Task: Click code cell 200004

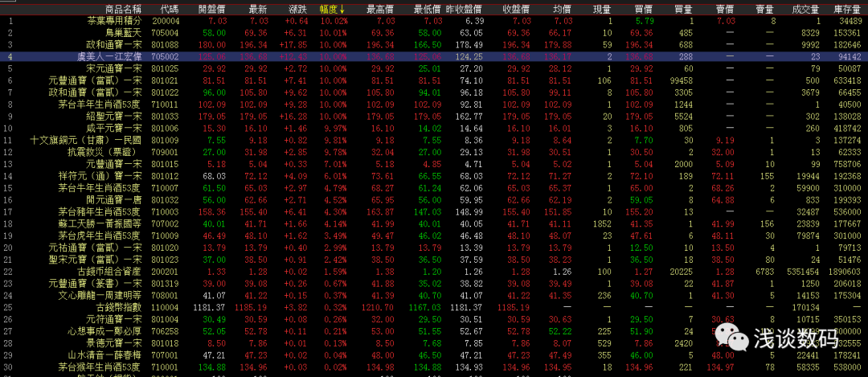Action: (x=165, y=21)
